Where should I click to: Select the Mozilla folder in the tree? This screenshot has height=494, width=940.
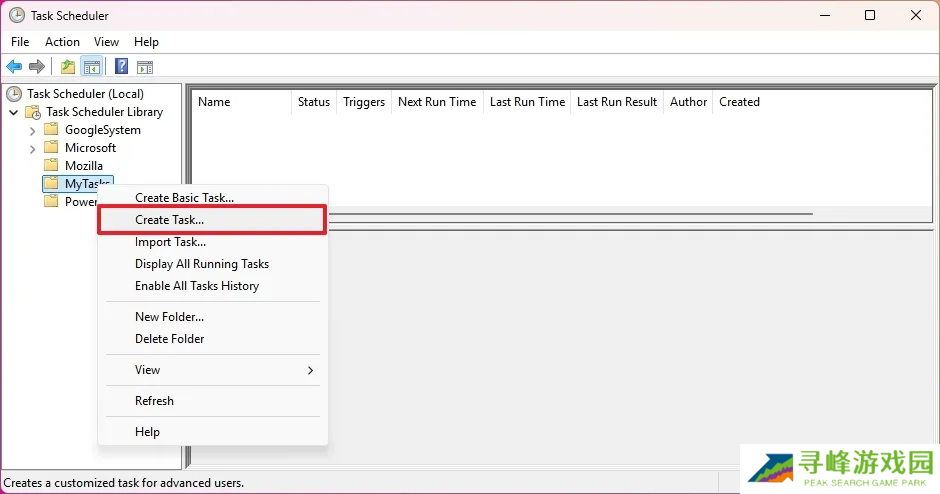pos(83,166)
